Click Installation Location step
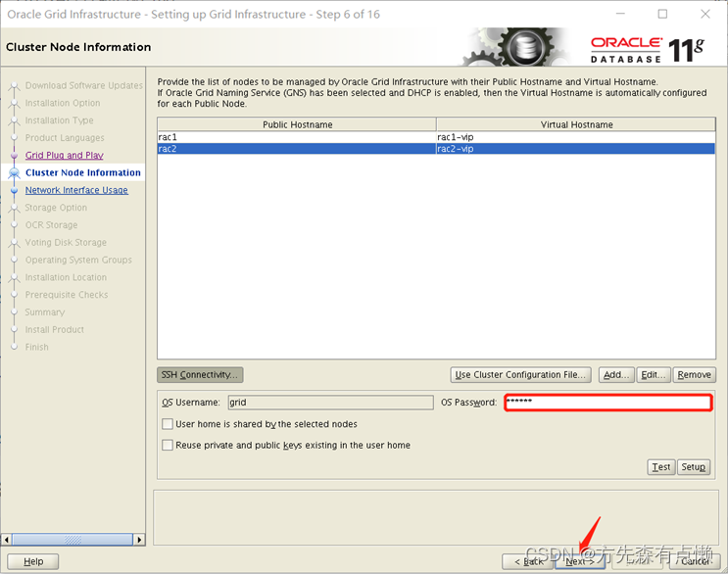The image size is (728, 574). (x=66, y=277)
